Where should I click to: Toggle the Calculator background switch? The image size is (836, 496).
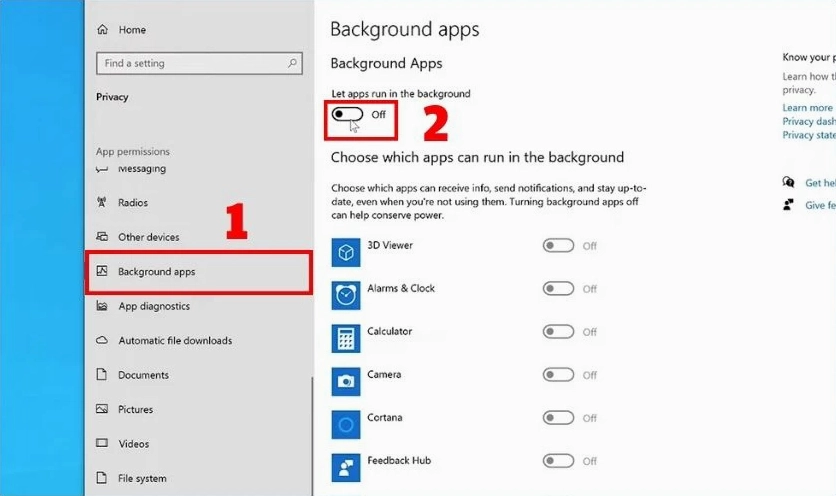pos(558,332)
